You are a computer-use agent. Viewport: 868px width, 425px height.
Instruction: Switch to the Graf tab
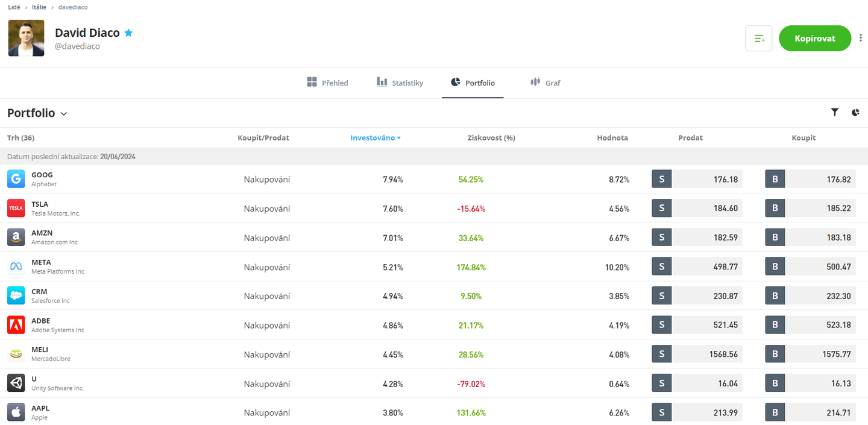(545, 83)
